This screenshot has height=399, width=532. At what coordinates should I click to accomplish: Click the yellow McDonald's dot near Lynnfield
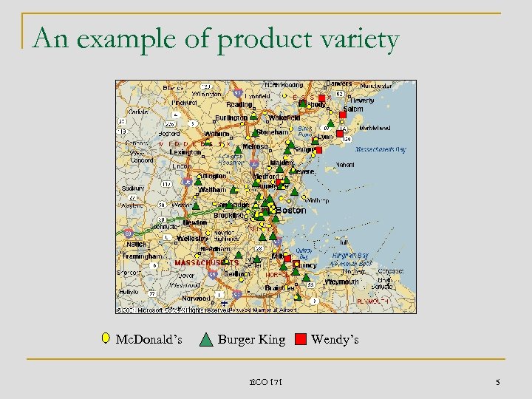click(x=284, y=96)
